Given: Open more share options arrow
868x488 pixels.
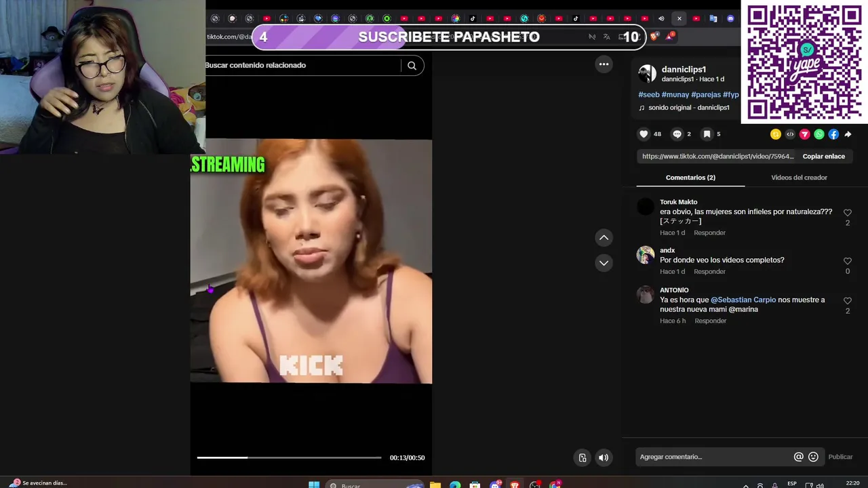Looking at the screenshot, I should pos(848,134).
